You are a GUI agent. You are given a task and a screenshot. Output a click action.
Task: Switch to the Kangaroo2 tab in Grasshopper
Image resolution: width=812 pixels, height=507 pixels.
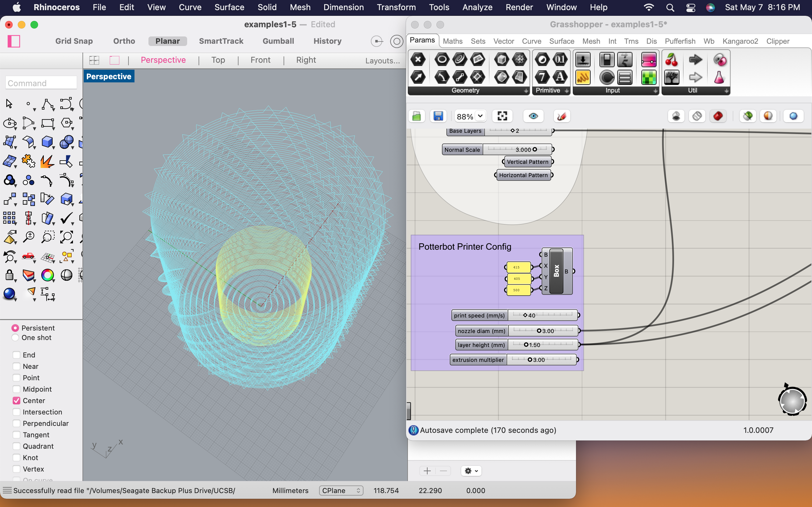740,41
